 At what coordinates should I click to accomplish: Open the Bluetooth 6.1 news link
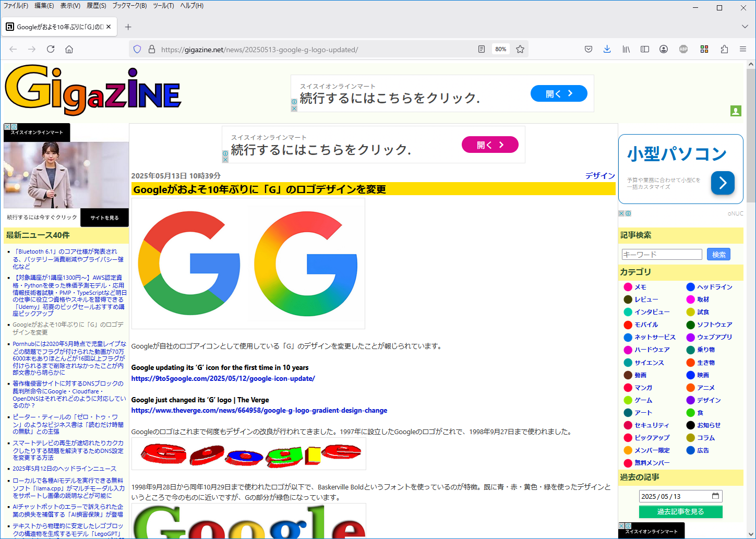click(68, 259)
